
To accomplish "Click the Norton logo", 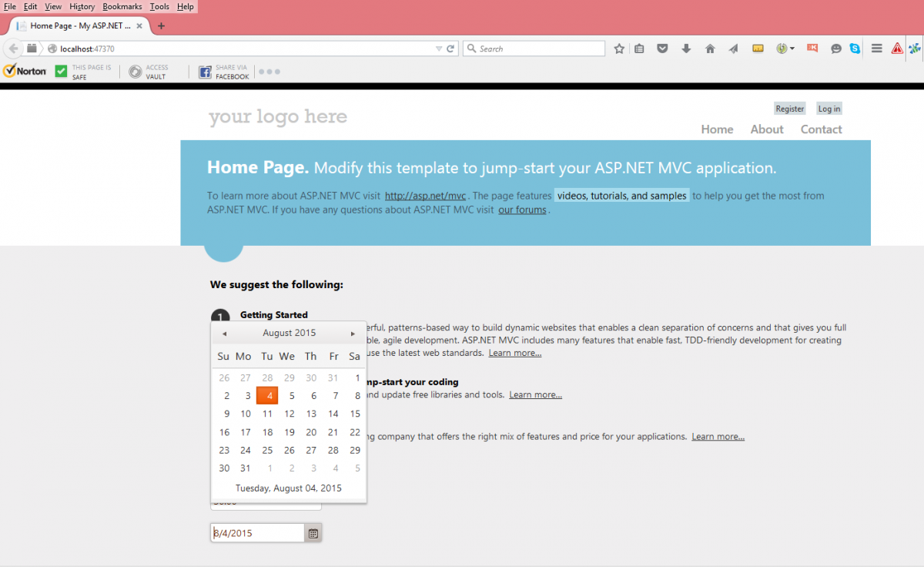I will point(25,71).
